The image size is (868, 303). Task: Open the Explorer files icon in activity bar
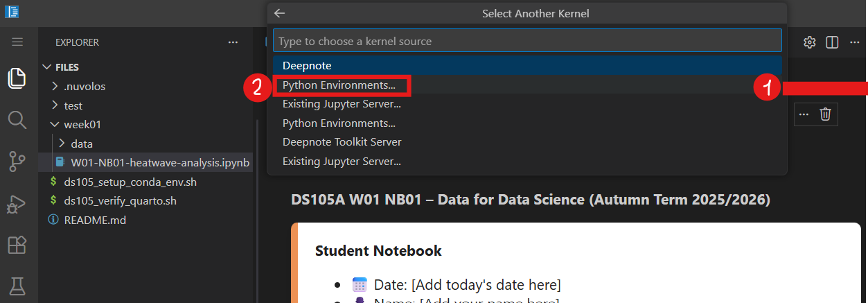17,78
